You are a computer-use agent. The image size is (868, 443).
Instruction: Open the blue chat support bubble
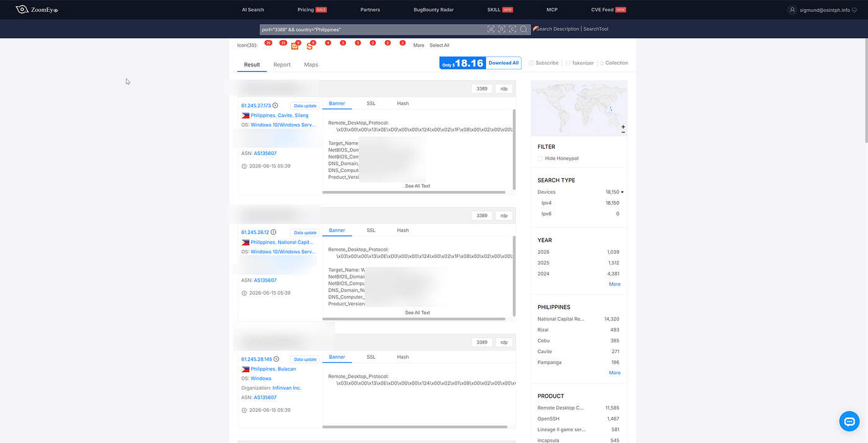pos(849,421)
